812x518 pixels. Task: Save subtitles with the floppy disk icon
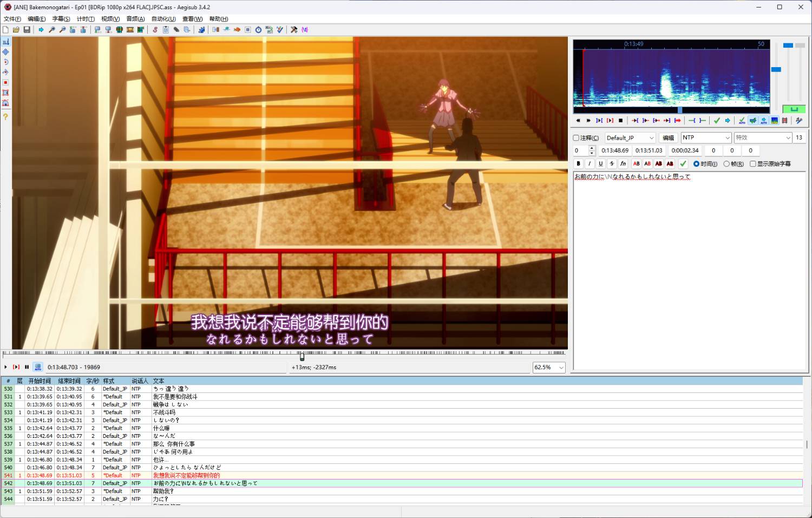pyautogui.click(x=27, y=30)
